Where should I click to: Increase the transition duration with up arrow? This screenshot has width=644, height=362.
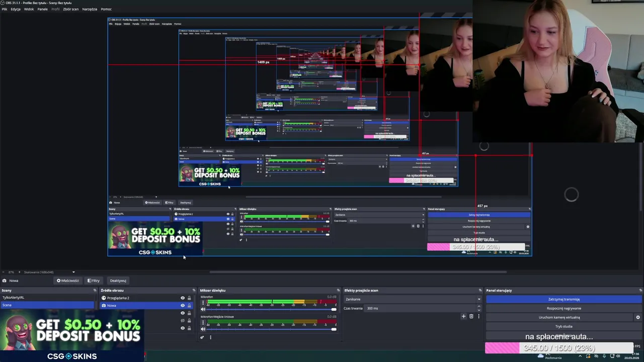pyautogui.click(x=478, y=307)
